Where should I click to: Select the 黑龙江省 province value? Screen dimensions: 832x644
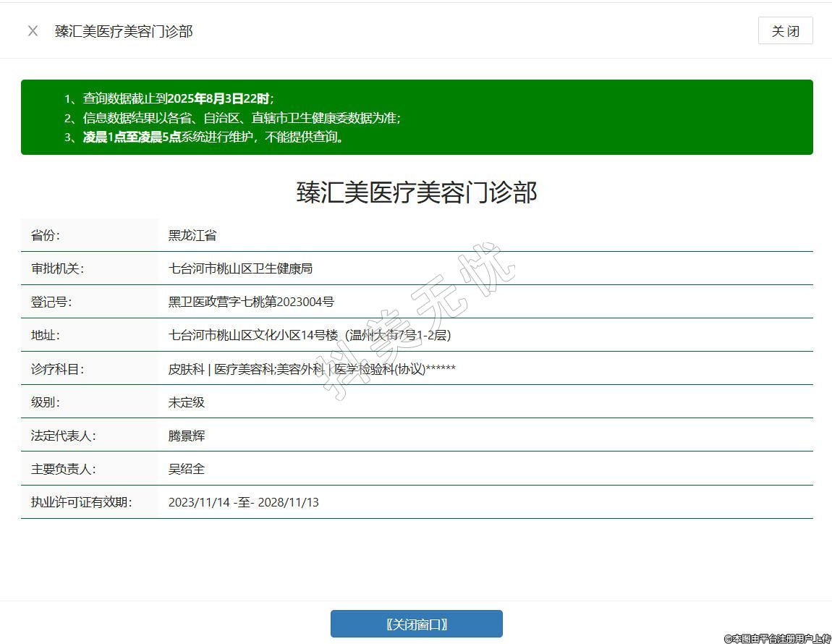(192, 235)
